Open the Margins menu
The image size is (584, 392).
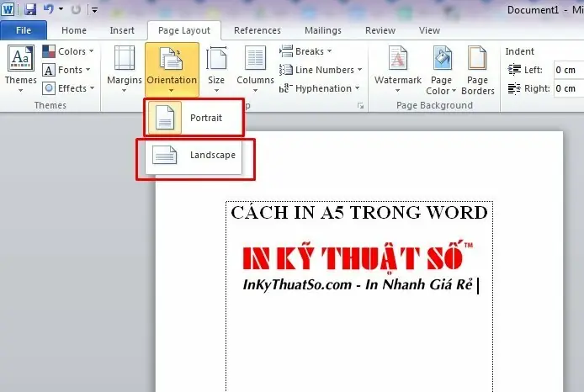pos(125,69)
